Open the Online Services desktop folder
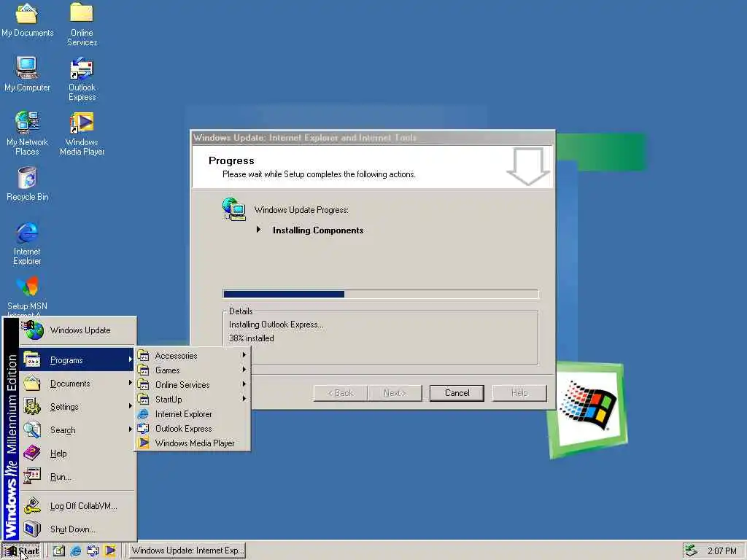The width and height of the screenshot is (747, 560). point(82,24)
